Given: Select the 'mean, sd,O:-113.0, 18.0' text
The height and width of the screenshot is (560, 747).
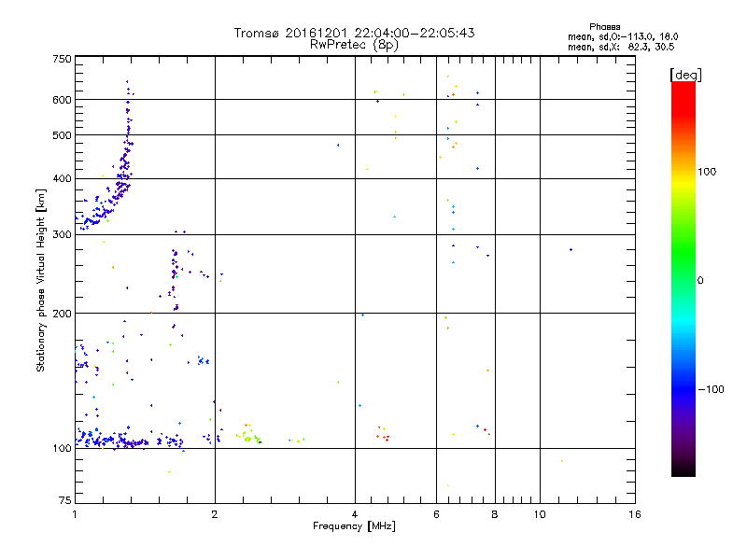Looking at the screenshot, I should click(623, 36).
